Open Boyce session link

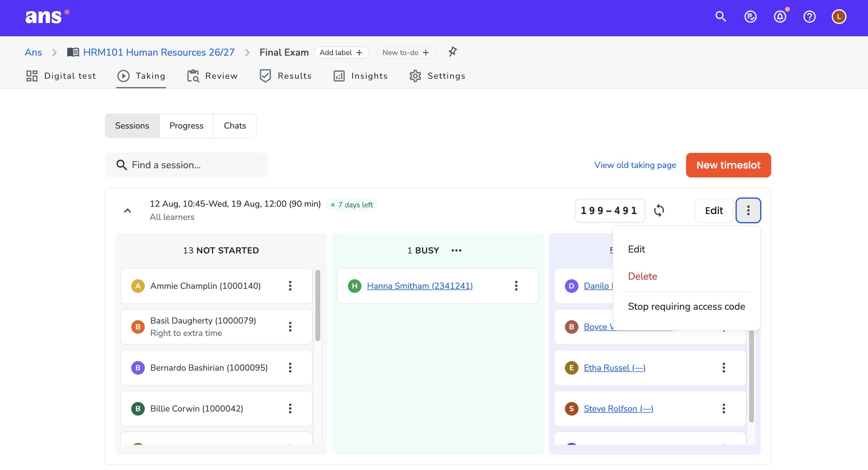(598, 327)
